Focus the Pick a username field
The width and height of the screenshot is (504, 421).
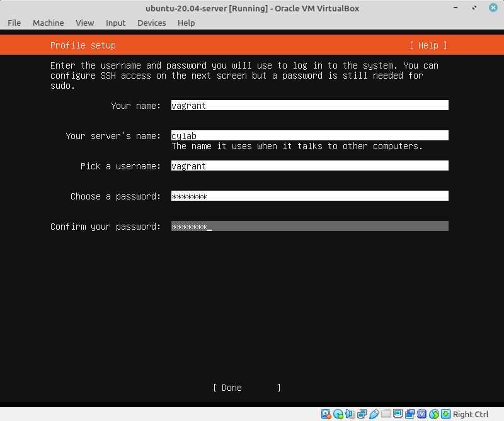(x=310, y=166)
